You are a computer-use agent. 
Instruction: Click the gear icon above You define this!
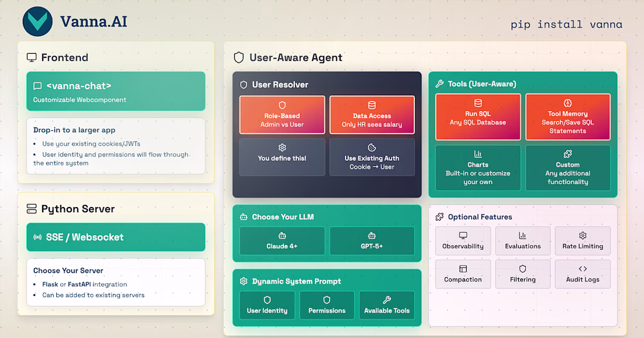click(282, 147)
